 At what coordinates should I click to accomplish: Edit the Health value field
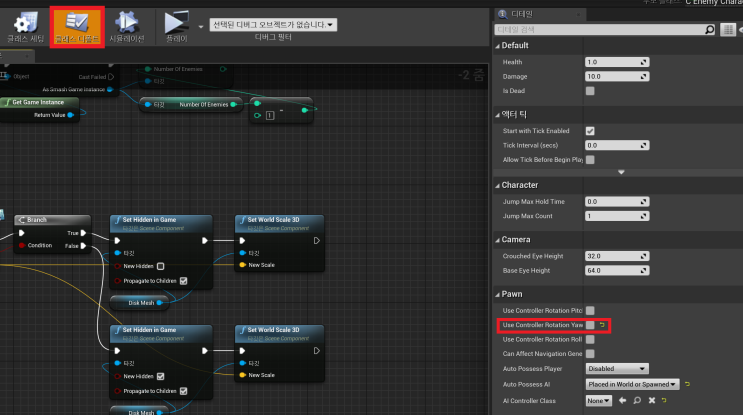point(616,62)
